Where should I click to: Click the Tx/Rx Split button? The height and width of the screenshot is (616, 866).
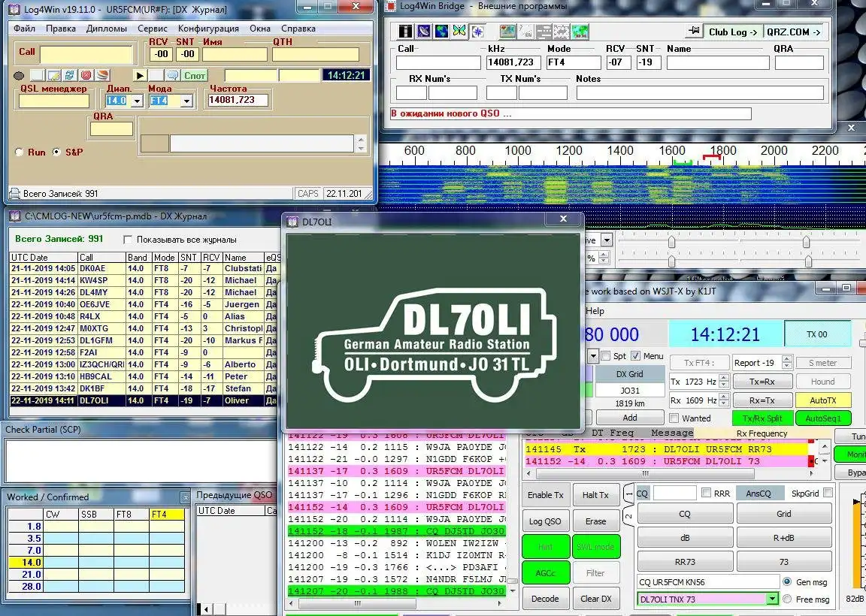(x=762, y=418)
